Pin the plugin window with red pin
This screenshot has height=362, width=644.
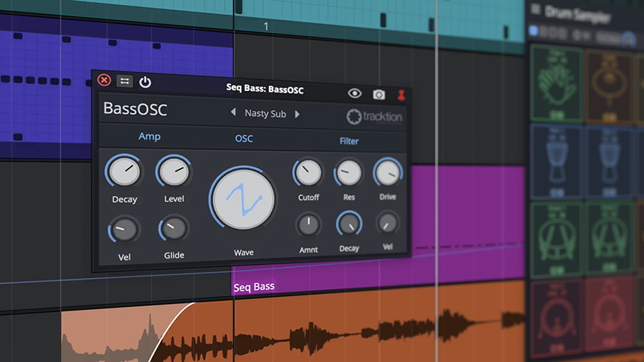click(401, 95)
